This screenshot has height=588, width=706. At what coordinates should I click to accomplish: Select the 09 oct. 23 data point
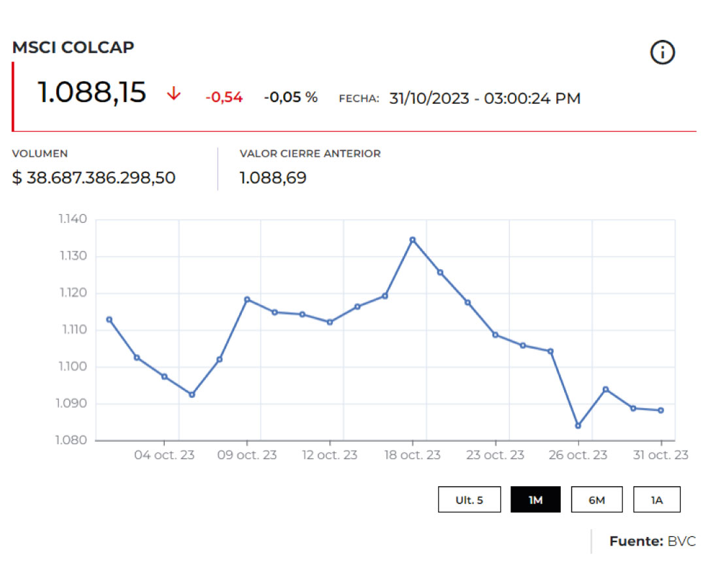(x=247, y=299)
